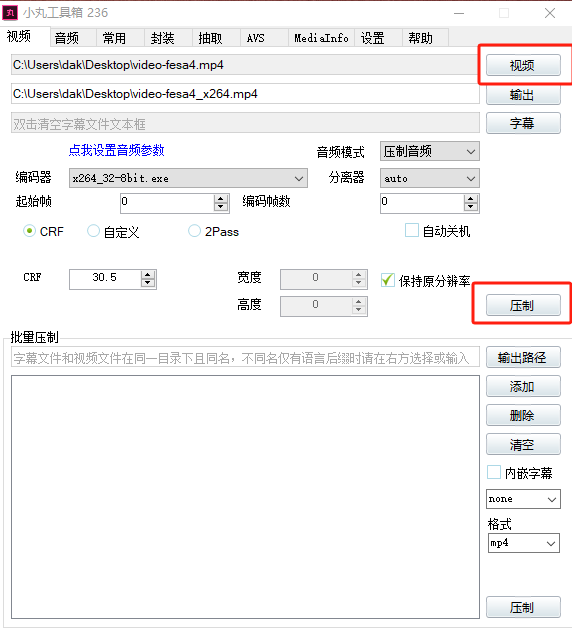The width and height of the screenshot is (572, 629).
Task: Open the AVS tab
Action: 264,38
